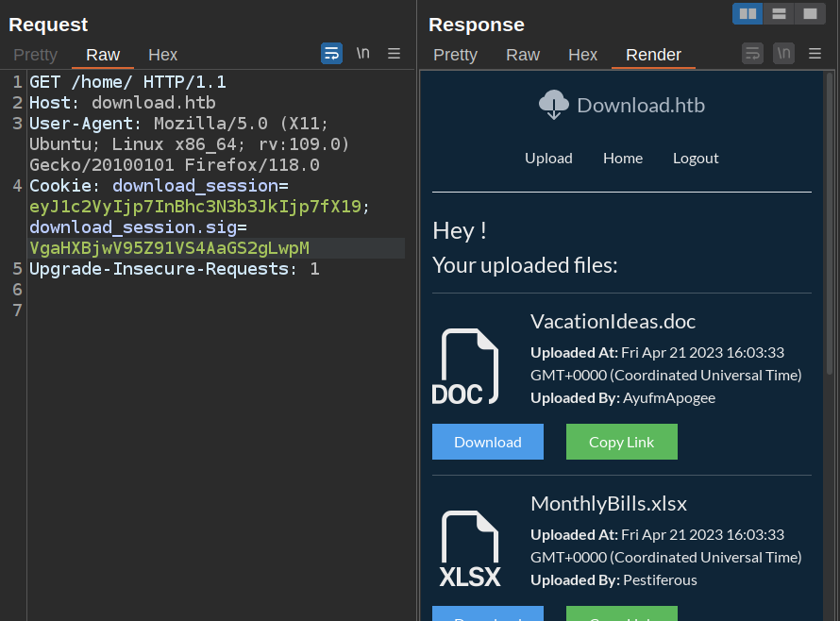This screenshot has width=840, height=621.
Task: Click Copy Link for VacationIdeas.doc
Action: click(x=621, y=442)
